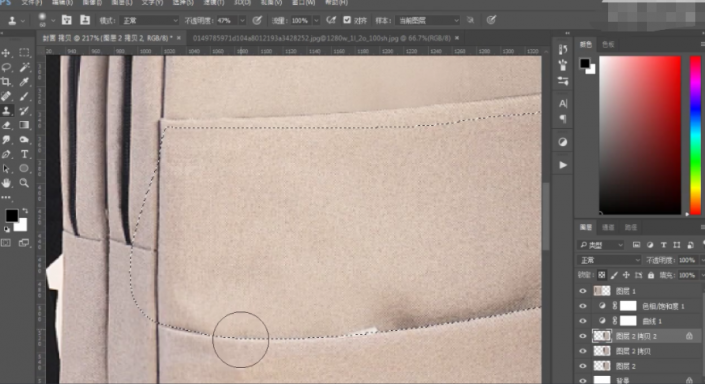Click the rainbow hue slider strip
705x384 pixels.
695,135
